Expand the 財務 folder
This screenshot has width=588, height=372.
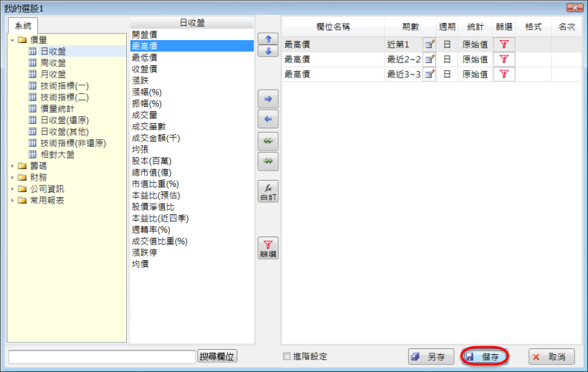13,177
